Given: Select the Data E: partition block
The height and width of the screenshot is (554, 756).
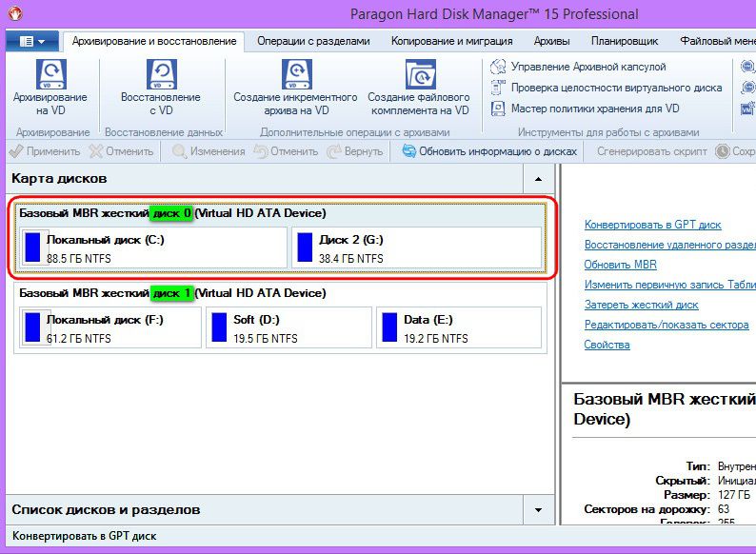Looking at the screenshot, I should tap(459, 327).
